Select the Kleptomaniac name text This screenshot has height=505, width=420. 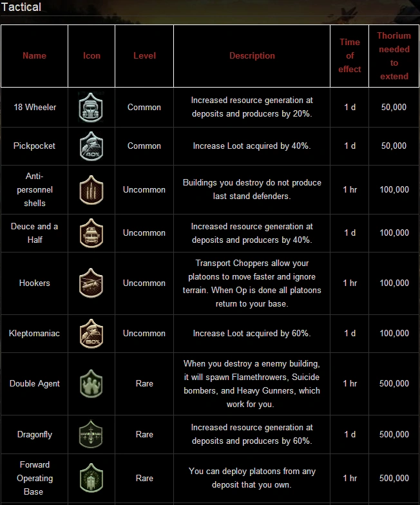click(x=35, y=334)
